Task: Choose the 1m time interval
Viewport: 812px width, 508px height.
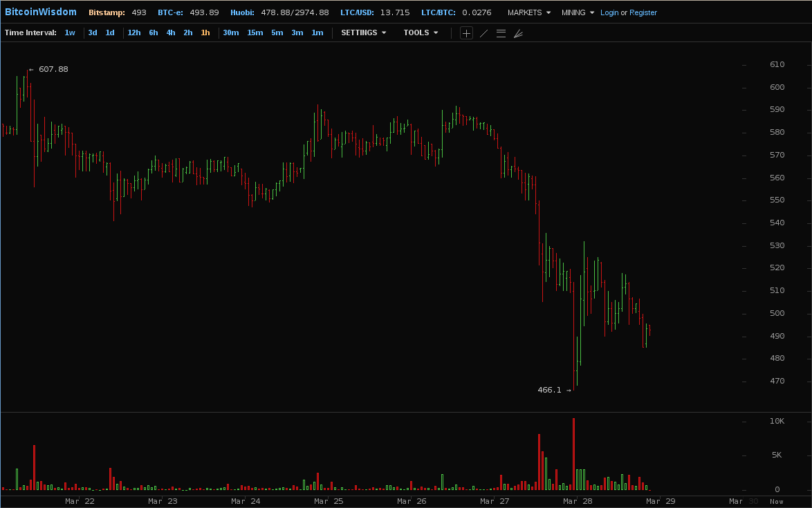Action: 317,32
